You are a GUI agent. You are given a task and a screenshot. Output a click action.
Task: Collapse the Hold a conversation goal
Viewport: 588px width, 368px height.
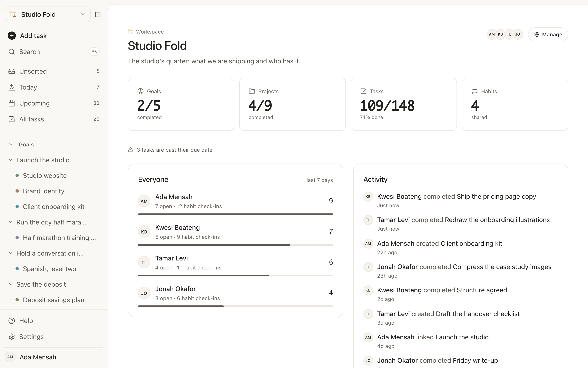coord(11,253)
